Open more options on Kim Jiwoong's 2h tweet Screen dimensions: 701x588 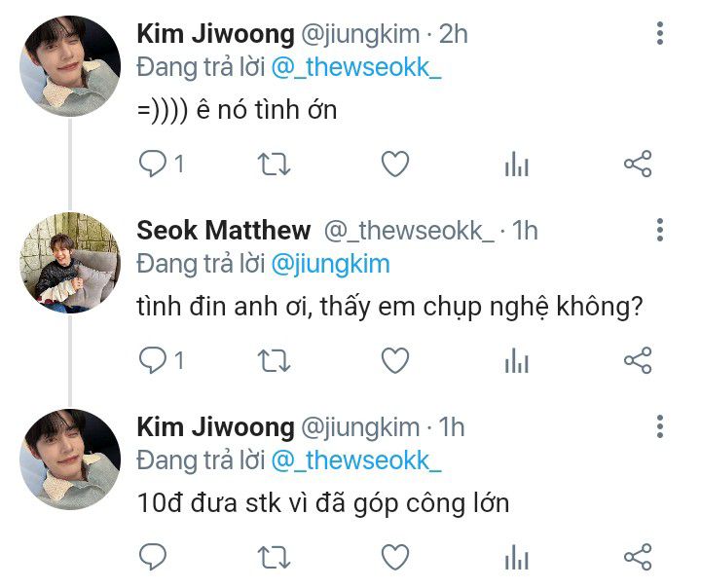660,33
